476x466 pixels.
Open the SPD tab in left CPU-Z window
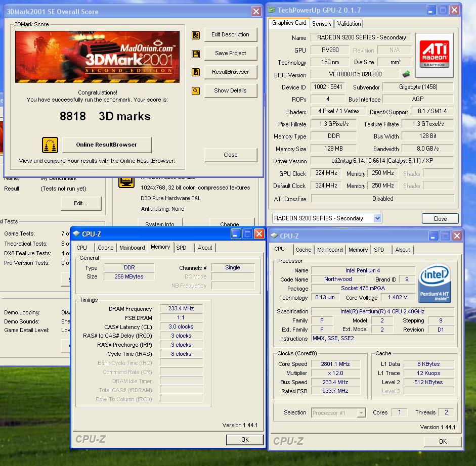(x=181, y=248)
